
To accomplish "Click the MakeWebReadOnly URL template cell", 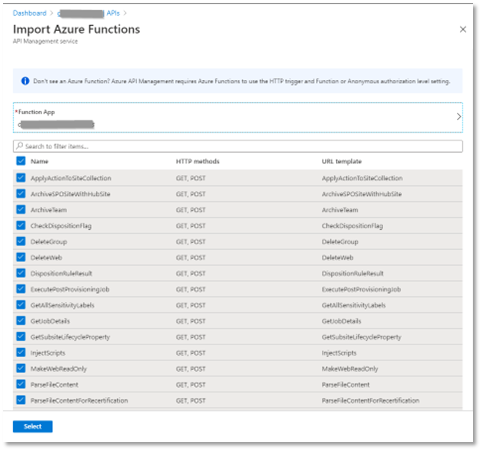I will 350,369.
